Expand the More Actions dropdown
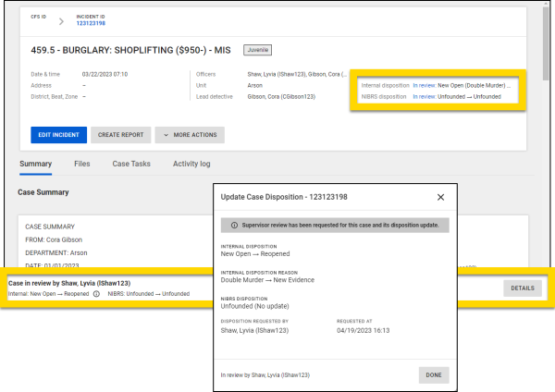The width and height of the screenshot is (555, 392). point(190,135)
